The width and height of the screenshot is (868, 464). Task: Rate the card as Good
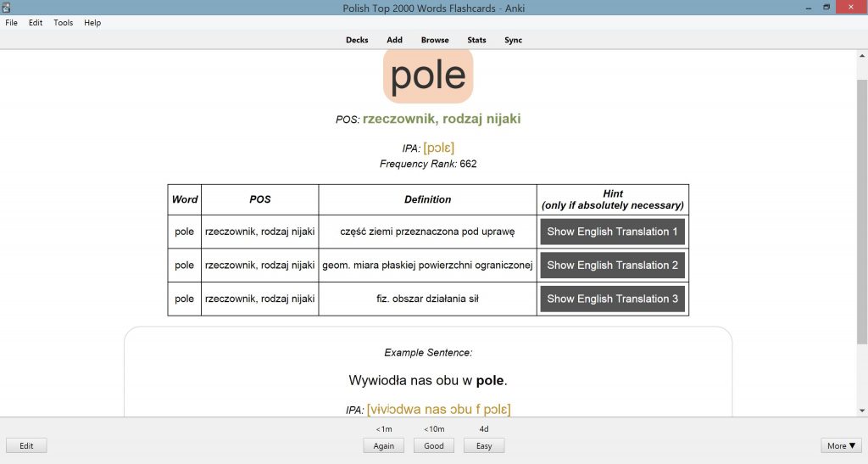pos(434,445)
